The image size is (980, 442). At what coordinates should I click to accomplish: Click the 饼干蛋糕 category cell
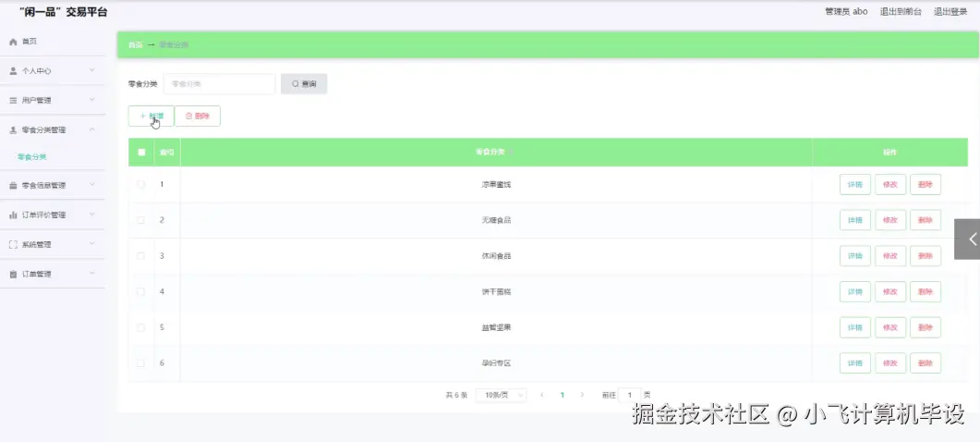tap(496, 292)
